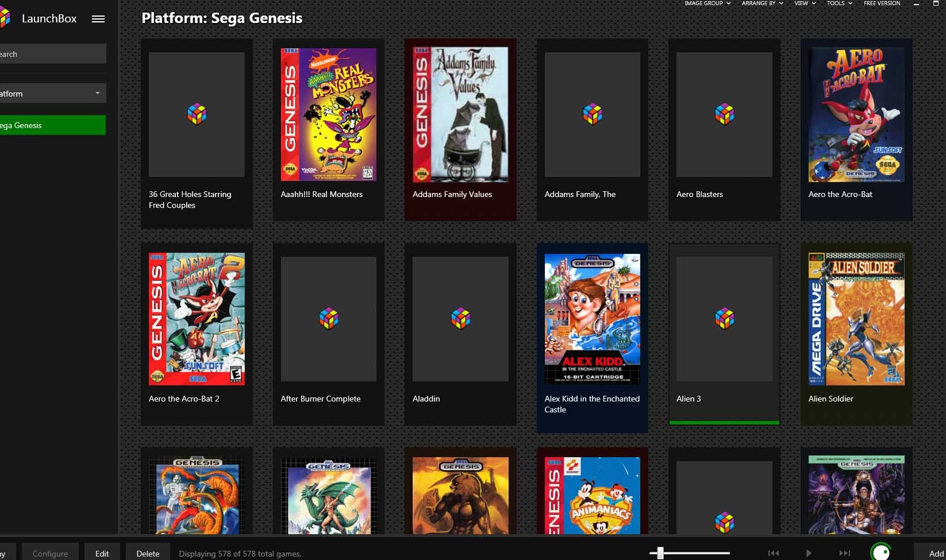Image resolution: width=946 pixels, height=560 pixels.
Task: Select After Burner Complete placeholder cover
Action: coord(329,319)
